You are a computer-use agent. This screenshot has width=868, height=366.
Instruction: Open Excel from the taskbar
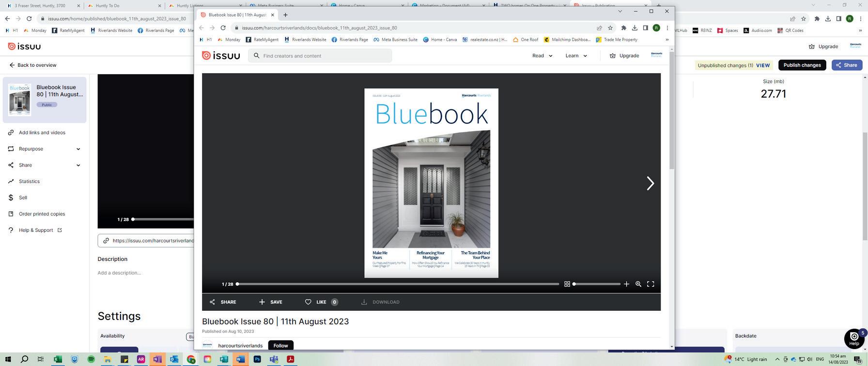pyautogui.click(x=58, y=359)
